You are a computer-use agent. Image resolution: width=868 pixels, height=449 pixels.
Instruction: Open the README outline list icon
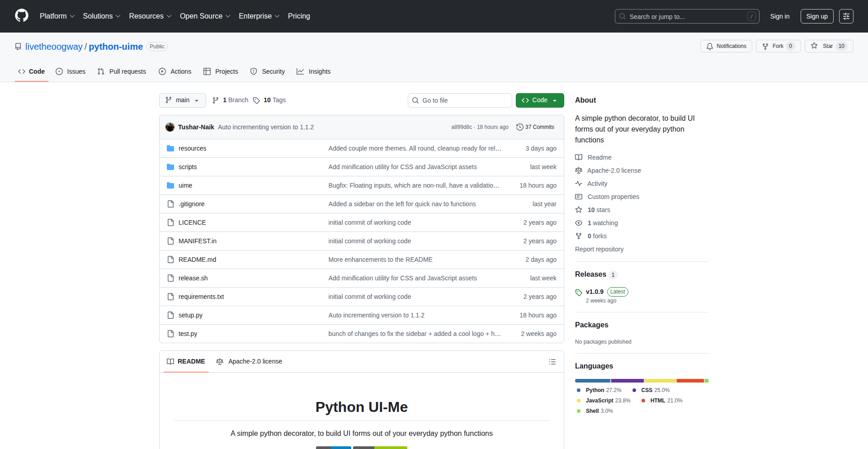pyautogui.click(x=552, y=361)
